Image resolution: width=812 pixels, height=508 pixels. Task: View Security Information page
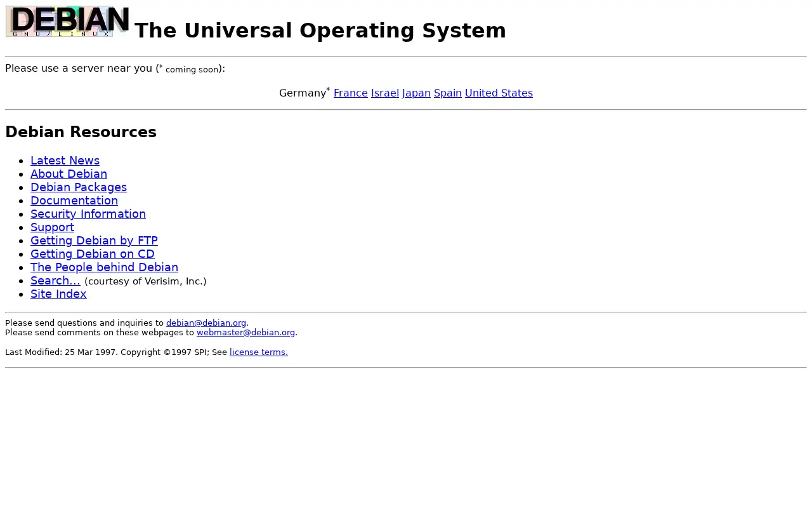point(88,215)
